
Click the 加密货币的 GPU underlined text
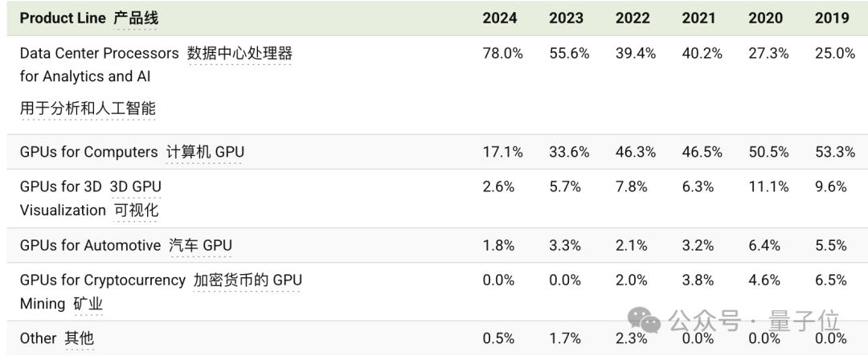(248, 280)
